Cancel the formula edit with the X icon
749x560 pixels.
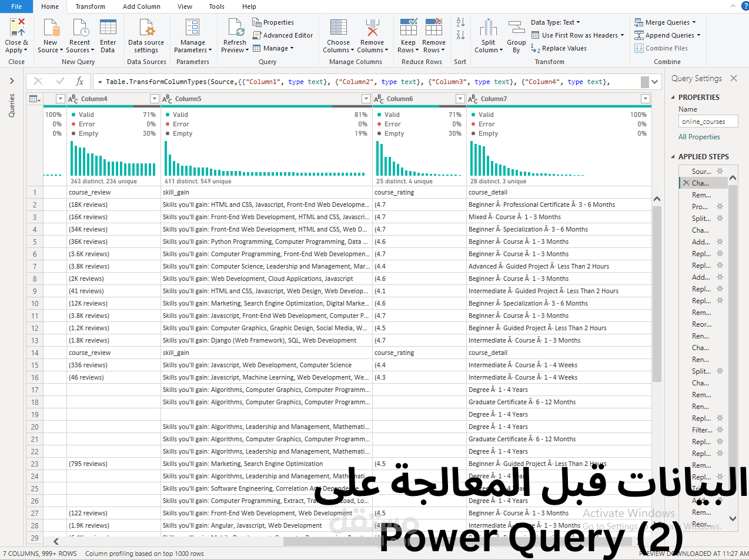[x=38, y=82]
